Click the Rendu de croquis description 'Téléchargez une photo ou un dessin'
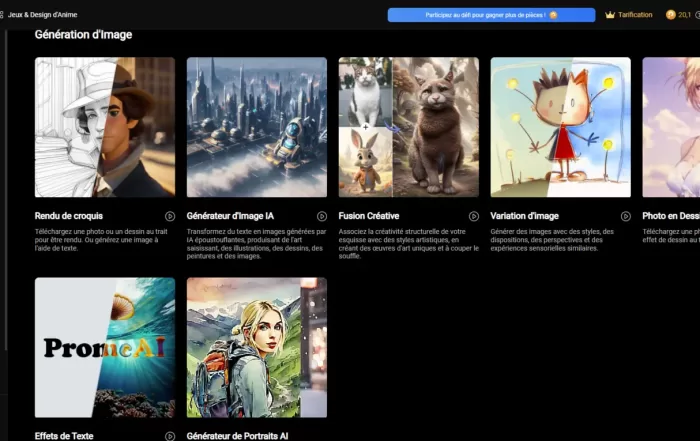This screenshot has width=700, height=441. tap(101, 240)
